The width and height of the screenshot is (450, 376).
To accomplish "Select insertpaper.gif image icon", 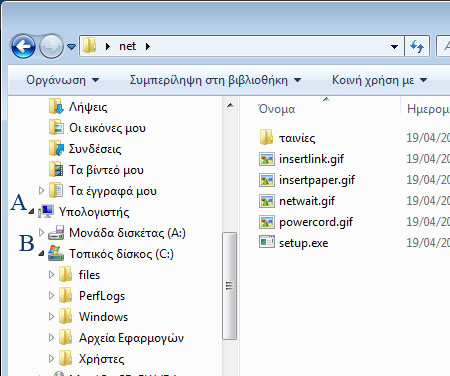I will 266,180.
